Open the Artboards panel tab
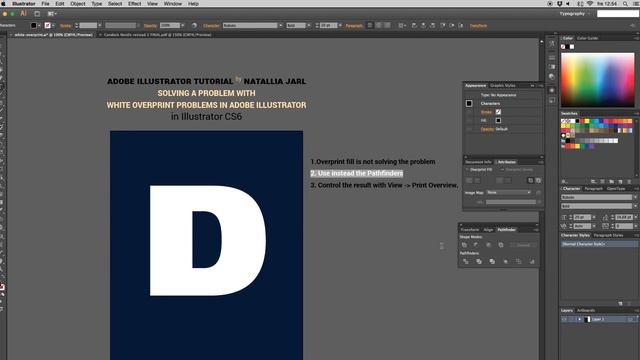Image resolution: width=640 pixels, height=360 pixels. pyautogui.click(x=586, y=311)
